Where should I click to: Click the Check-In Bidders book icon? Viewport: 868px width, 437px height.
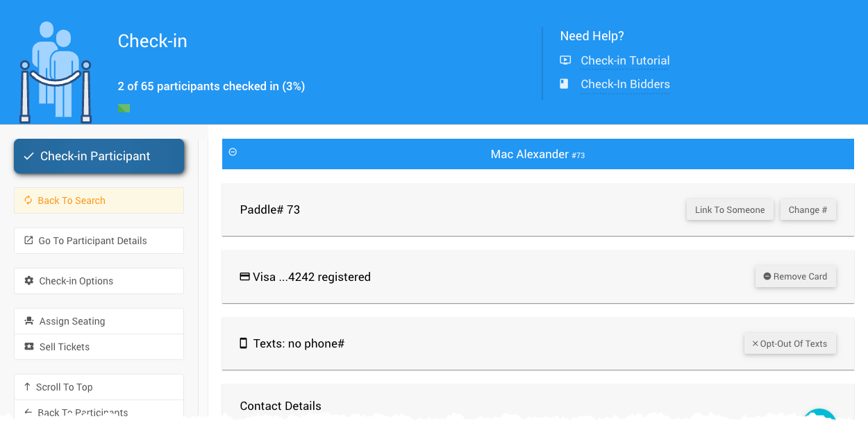565,84
